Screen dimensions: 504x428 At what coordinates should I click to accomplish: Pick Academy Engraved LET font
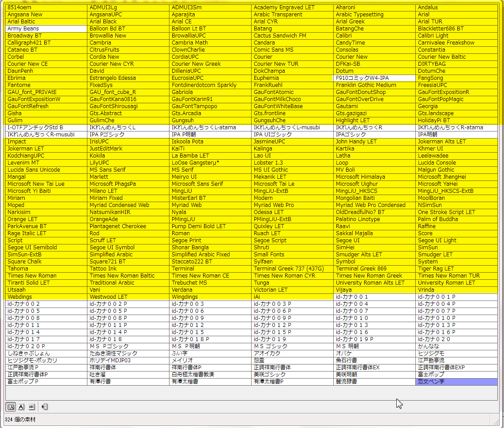coord(293,8)
